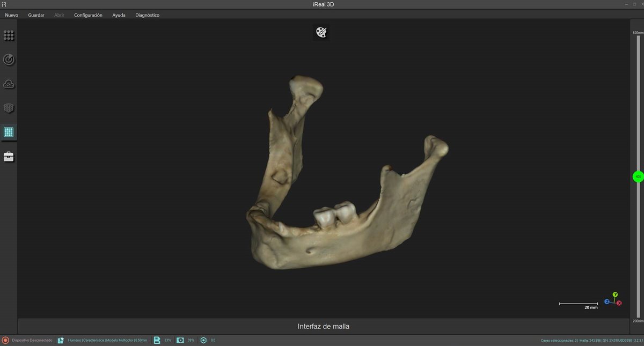This screenshot has width=644, height=346.
Task: Open the Nuevo menu
Action: point(11,15)
